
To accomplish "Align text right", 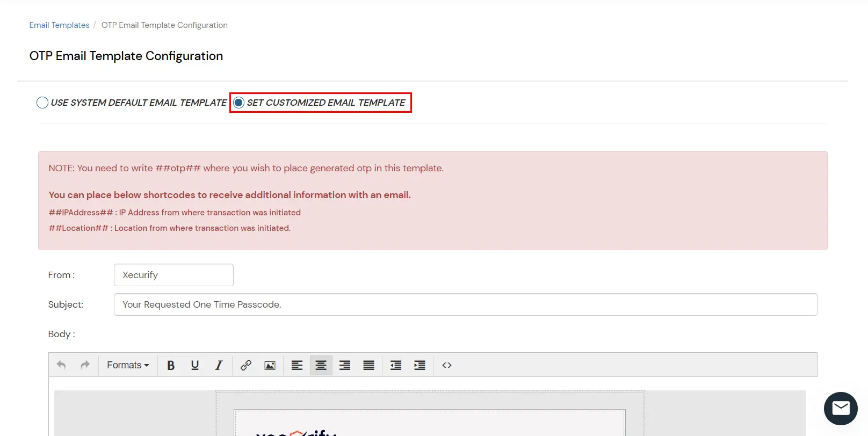I will (x=345, y=365).
